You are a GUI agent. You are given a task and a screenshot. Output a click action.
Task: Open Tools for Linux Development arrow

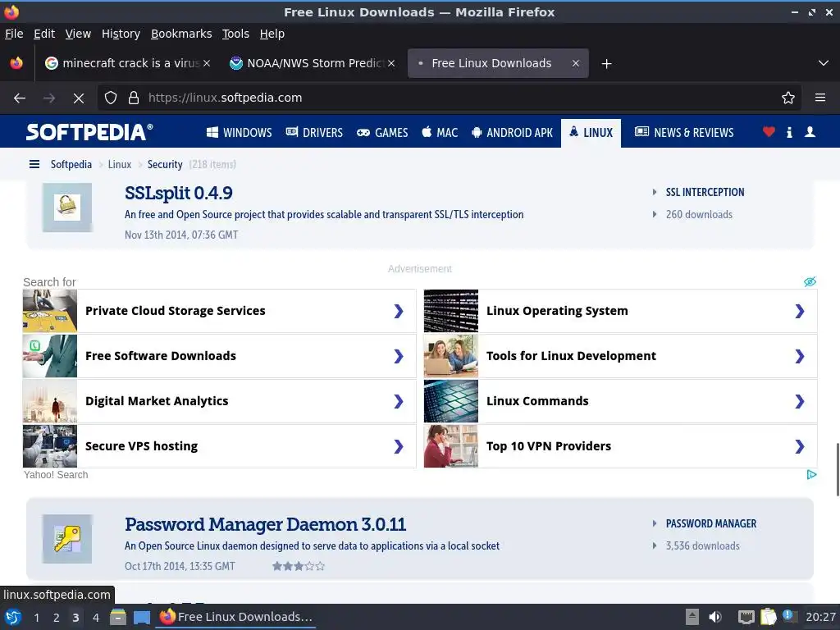pos(800,356)
